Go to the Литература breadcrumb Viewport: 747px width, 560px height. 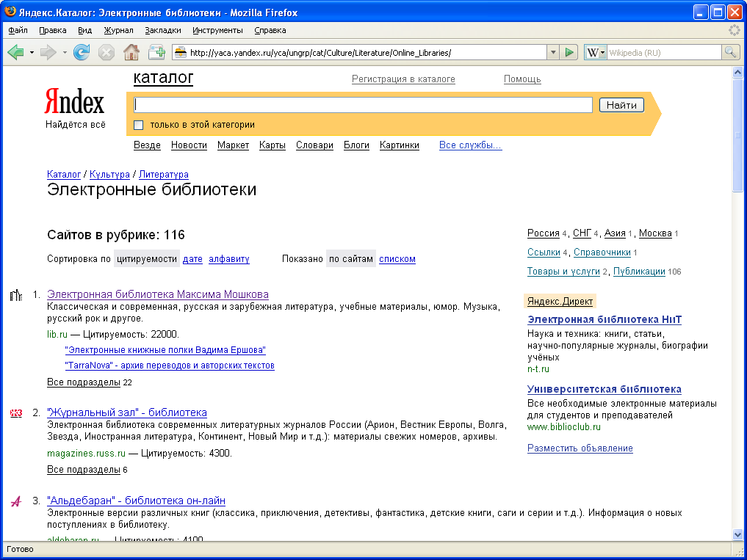point(163,174)
